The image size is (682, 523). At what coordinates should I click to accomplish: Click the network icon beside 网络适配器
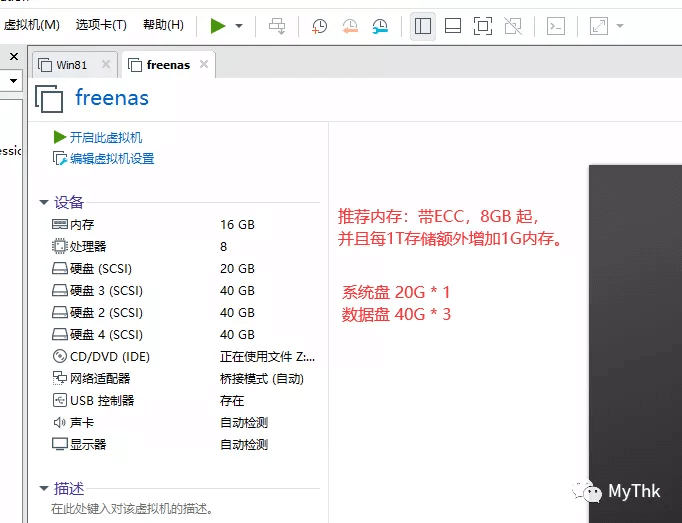60,378
